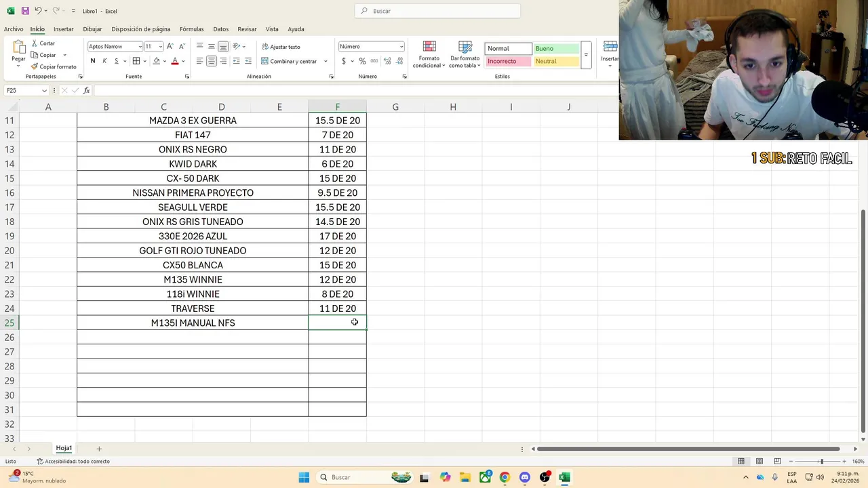Open Windows Start menu
The image size is (868, 488).
coord(304,477)
